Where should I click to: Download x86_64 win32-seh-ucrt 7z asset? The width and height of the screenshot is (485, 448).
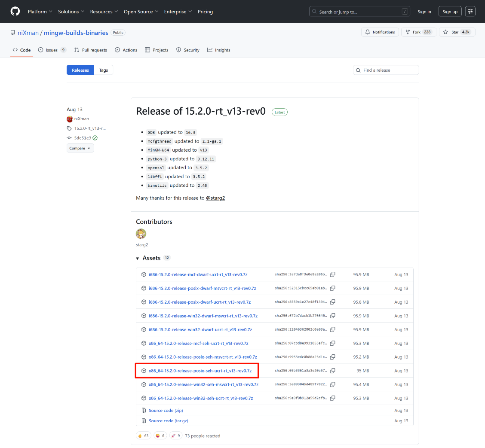click(x=201, y=399)
